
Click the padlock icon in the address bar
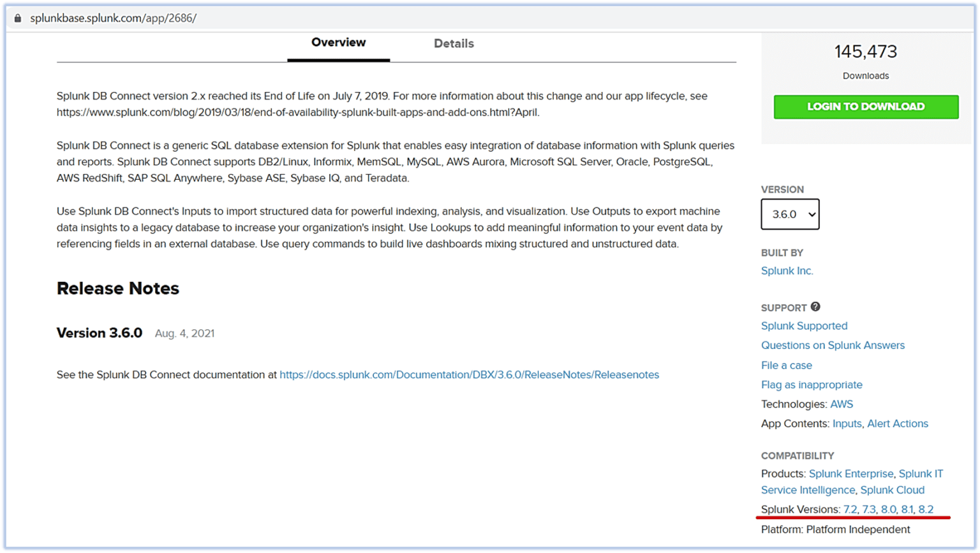17,18
